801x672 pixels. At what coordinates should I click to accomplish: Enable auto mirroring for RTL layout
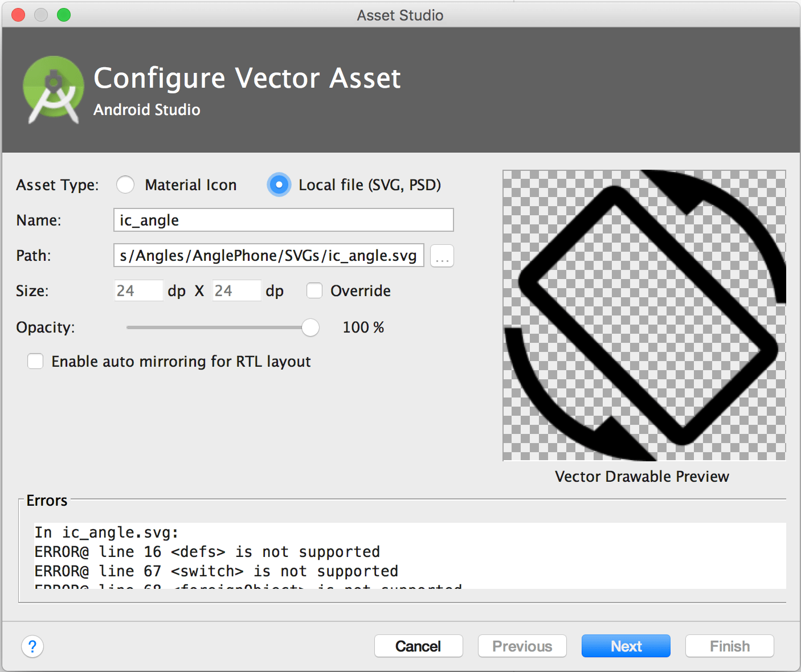coord(35,361)
